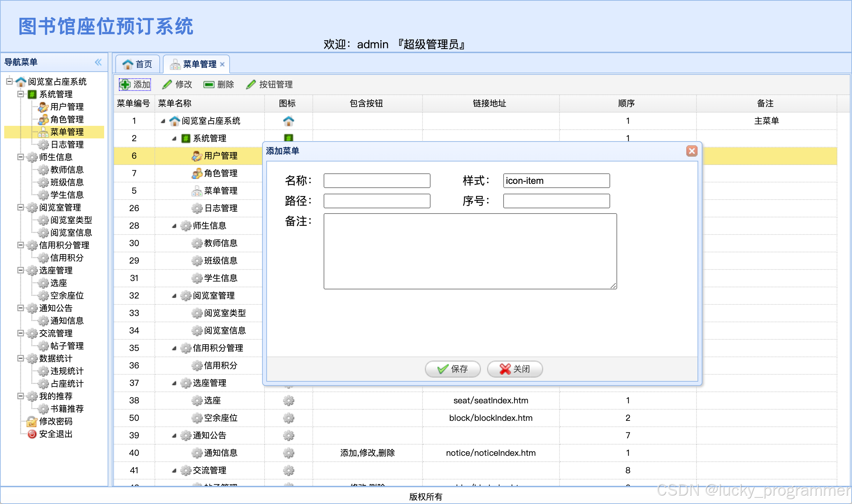Collapse 系统管理 node in navigation tree
The image size is (852, 504).
(x=21, y=94)
